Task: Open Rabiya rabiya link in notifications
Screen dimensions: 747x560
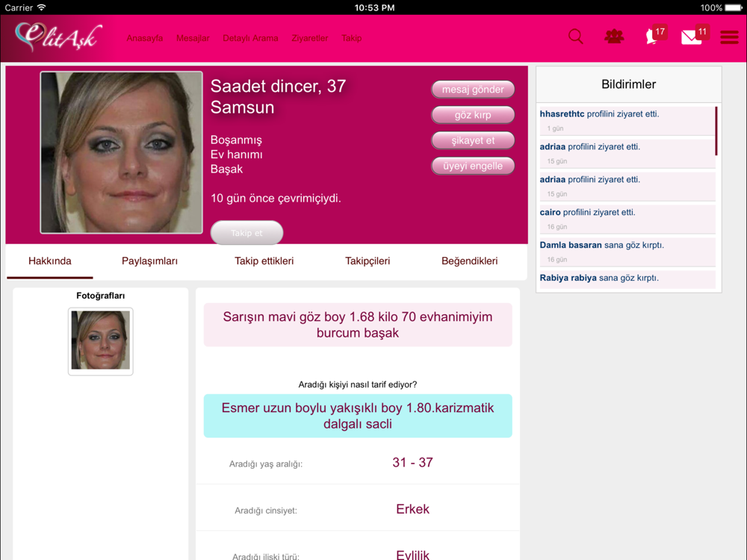Action: click(x=568, y=278)
